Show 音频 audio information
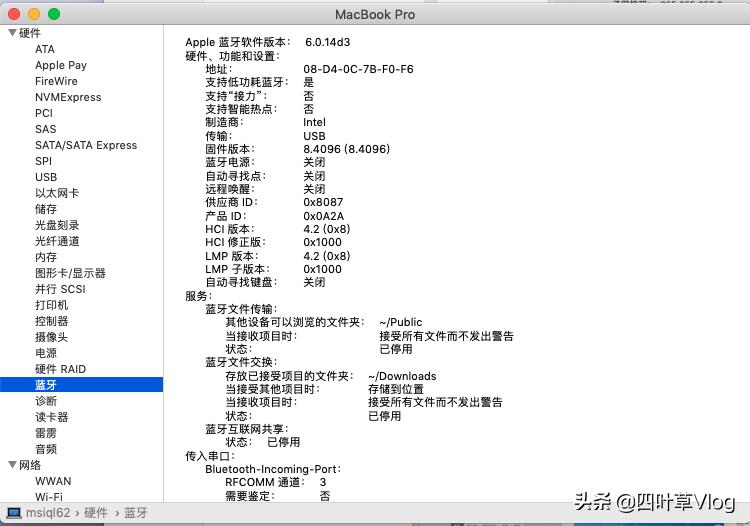 click(x=46, y=449)
